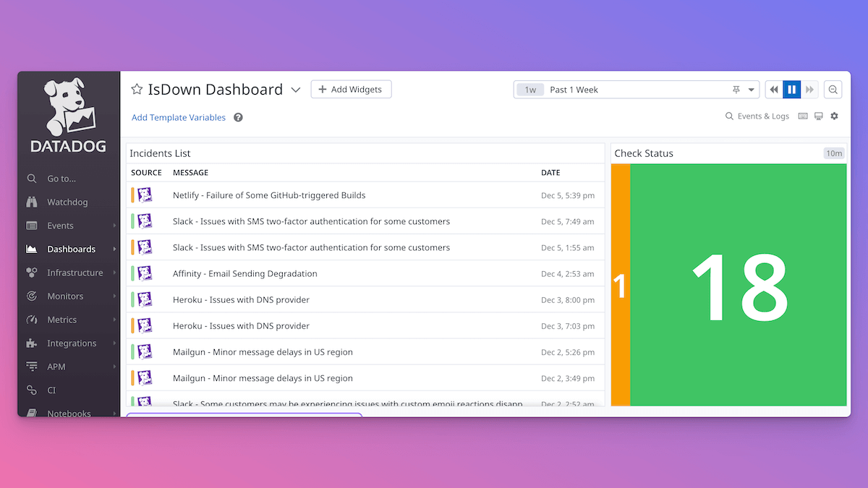Expand the Dashboards submenu arrow
The height and width of the screenshot is (488, 868).
(x=114, y=249)
